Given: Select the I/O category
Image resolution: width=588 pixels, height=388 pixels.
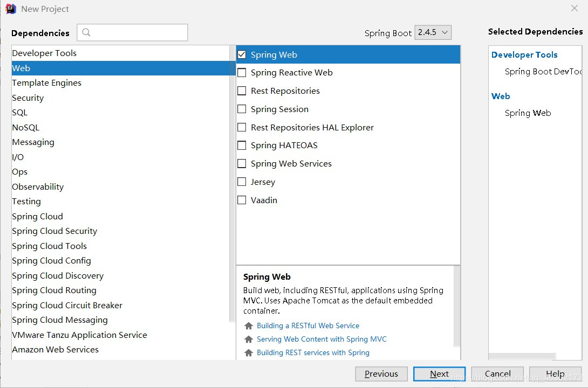Looking at the screenshot, I should (x=120, y=157).
